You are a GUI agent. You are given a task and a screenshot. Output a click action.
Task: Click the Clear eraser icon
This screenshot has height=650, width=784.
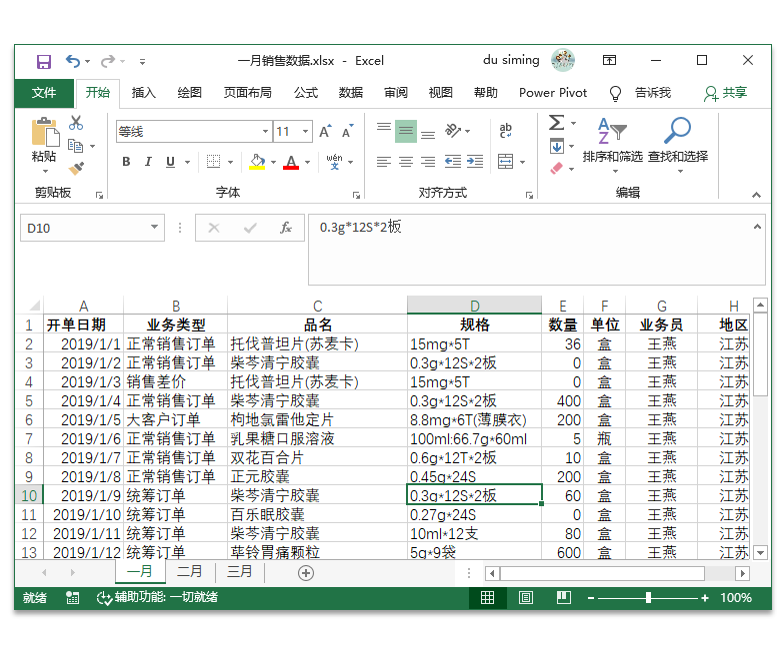point(556,168)
